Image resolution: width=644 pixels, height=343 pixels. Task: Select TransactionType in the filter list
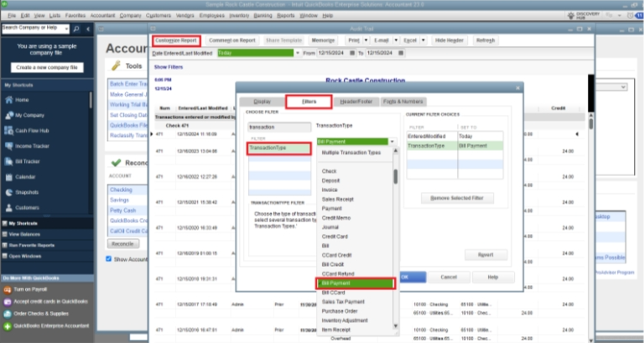279,148
